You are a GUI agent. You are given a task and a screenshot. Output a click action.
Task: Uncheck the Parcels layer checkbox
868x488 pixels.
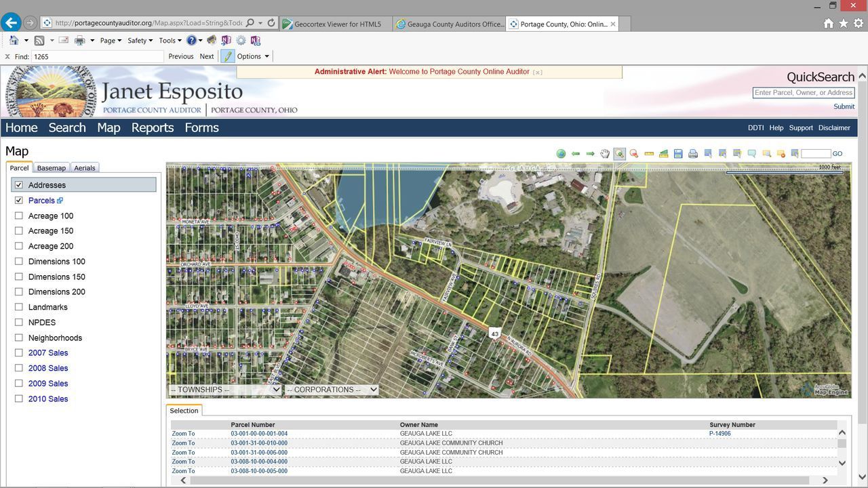[x=19, y=201]
